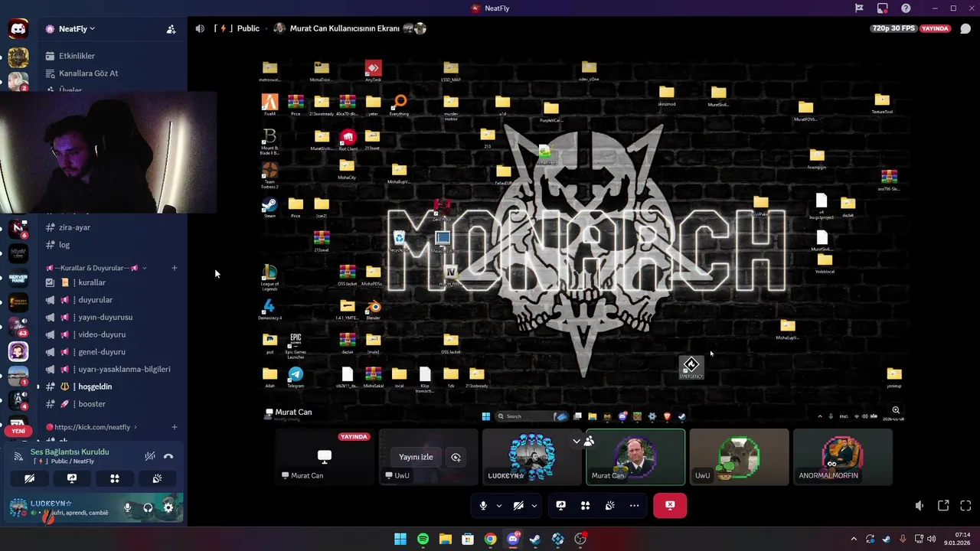Open soundboard in the voice panel
980x551 pixels.
(157, 478)
